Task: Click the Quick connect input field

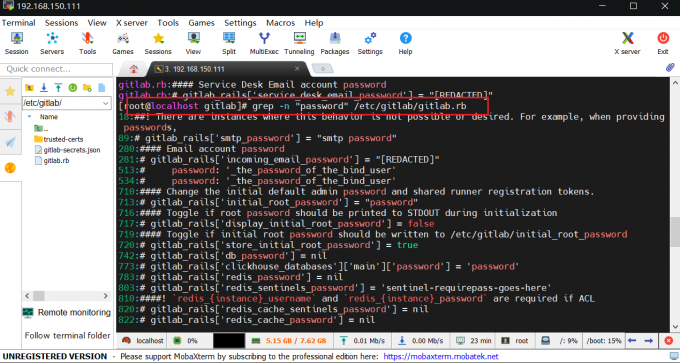Action: click(x=56, y=69)
